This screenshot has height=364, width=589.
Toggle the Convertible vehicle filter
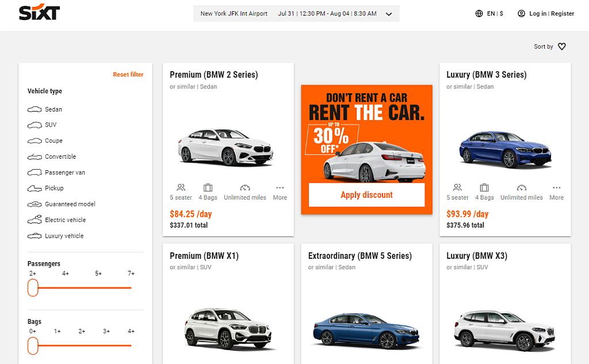33,156
